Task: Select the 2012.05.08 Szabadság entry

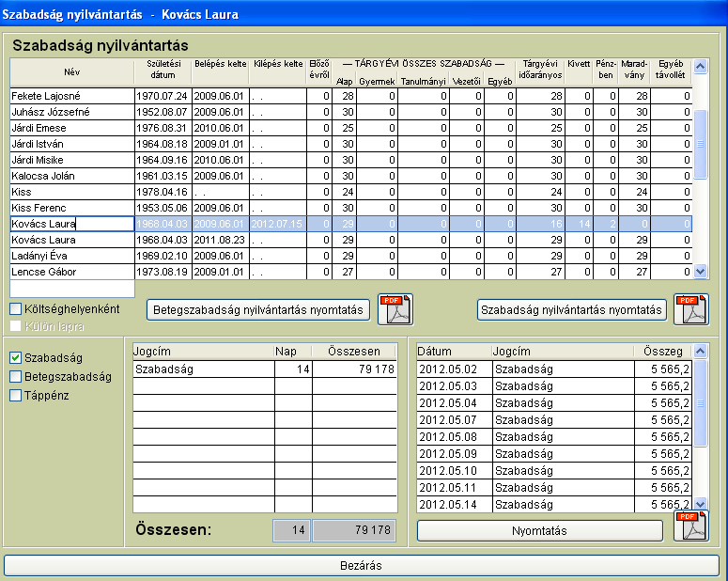Action: 554,437
